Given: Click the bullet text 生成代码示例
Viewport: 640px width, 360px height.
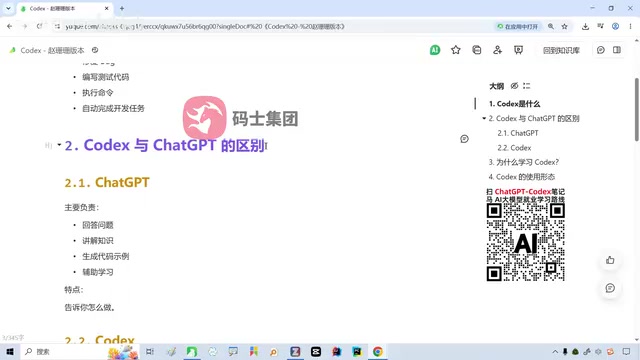Looking at the screenshot, I should tap(106, 256).
